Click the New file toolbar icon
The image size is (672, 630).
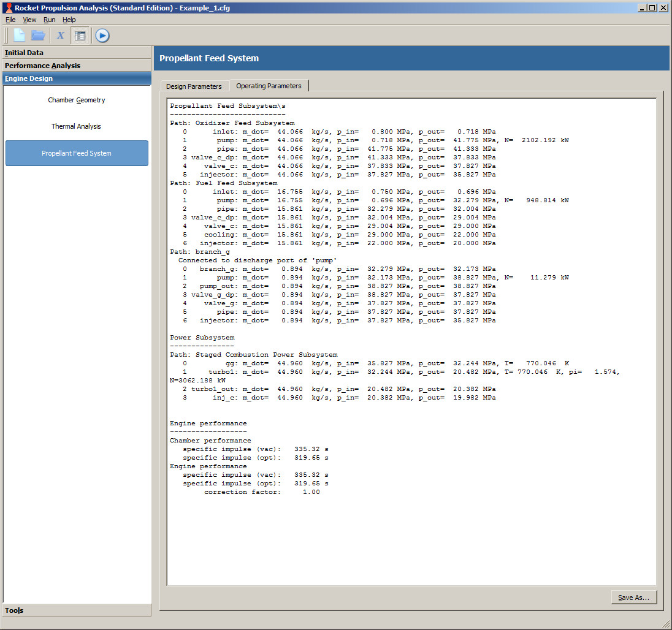point(19,36)
